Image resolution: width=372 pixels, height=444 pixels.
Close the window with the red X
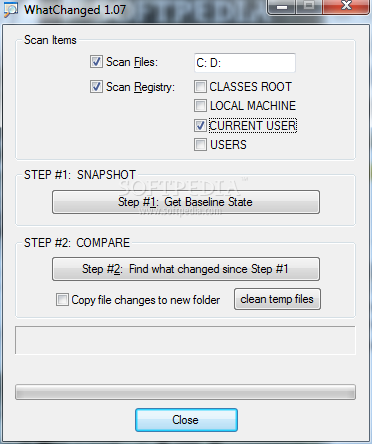[346, 7]
